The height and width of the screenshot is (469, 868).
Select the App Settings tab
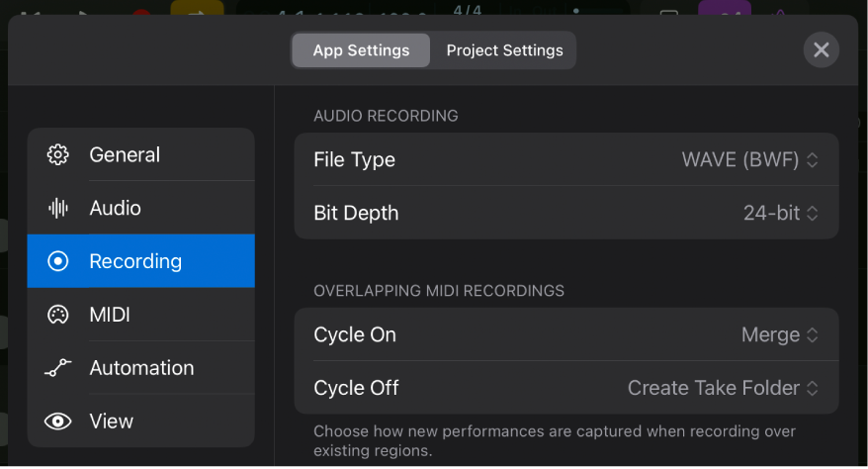pyautogui.click(x=361, y=50)
